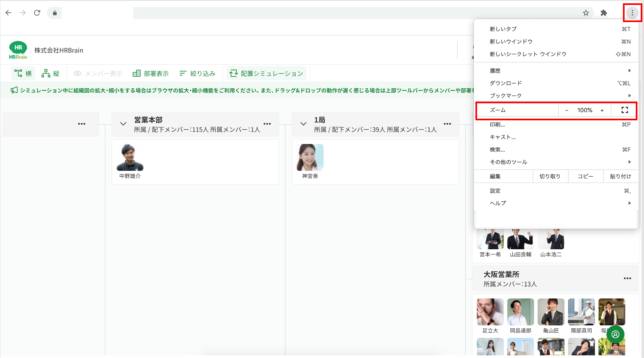Image resolution: width=644 pixels, height=358 pixels.
Task: Click the browser forward arrow
Action: click(23, 13)
